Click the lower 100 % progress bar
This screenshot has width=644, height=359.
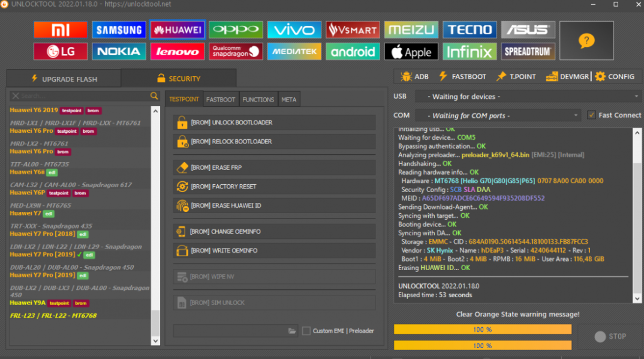tap(483, 345)
